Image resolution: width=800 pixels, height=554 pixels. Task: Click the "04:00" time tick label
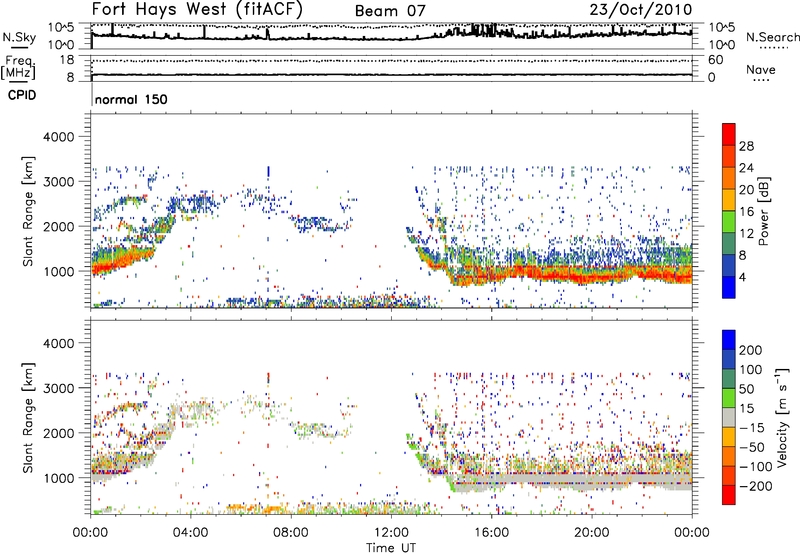click(x=191, y=533)
